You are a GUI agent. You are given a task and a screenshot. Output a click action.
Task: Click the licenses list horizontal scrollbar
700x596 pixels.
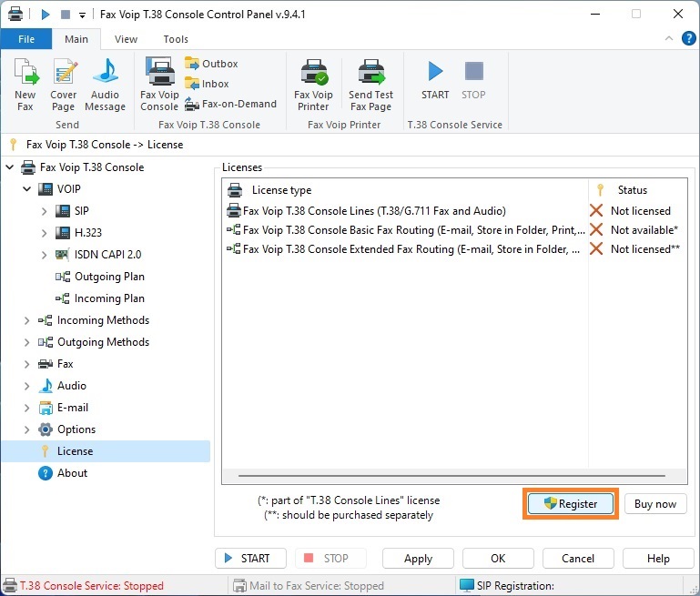(451, 476)
